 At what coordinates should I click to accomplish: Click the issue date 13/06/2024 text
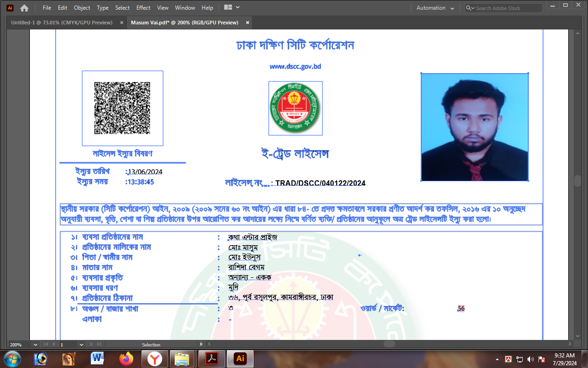(145, 172)
